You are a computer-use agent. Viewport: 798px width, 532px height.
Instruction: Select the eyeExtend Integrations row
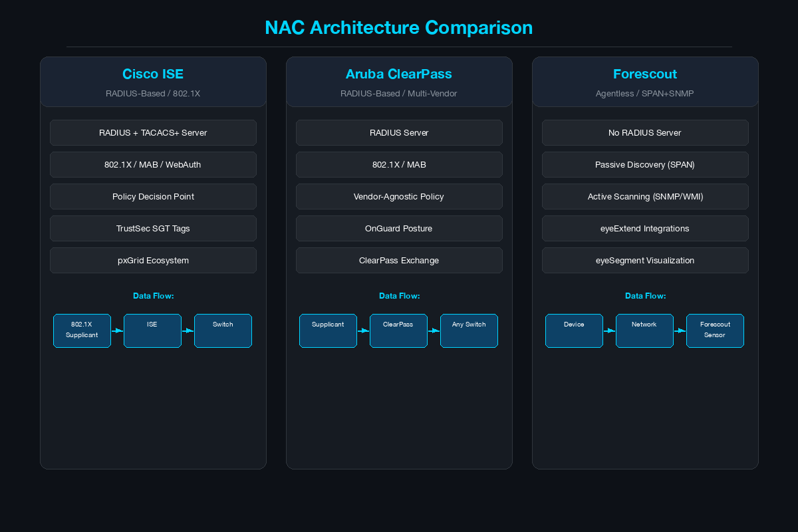click(x=645, y=228)
